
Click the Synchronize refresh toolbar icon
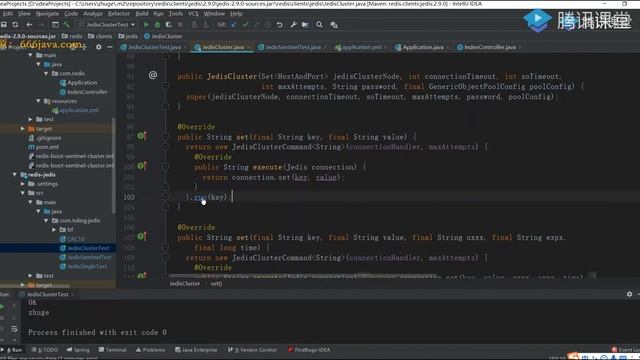[15, 25]
